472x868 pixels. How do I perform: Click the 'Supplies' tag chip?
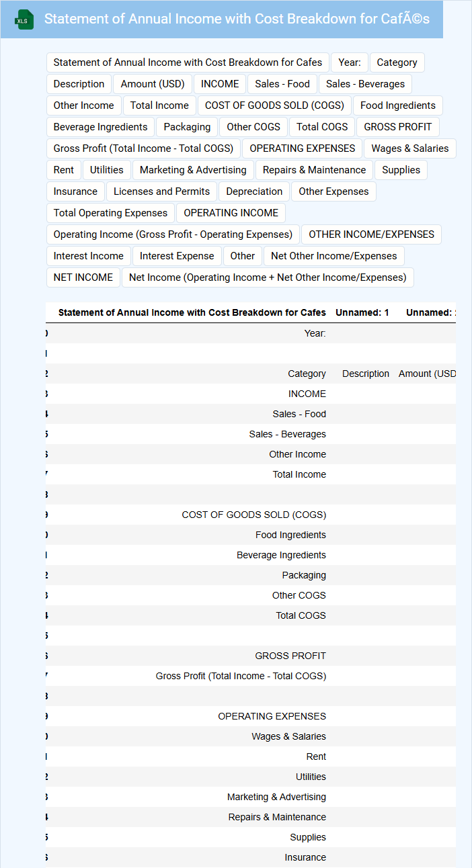(x=401, y=170)
